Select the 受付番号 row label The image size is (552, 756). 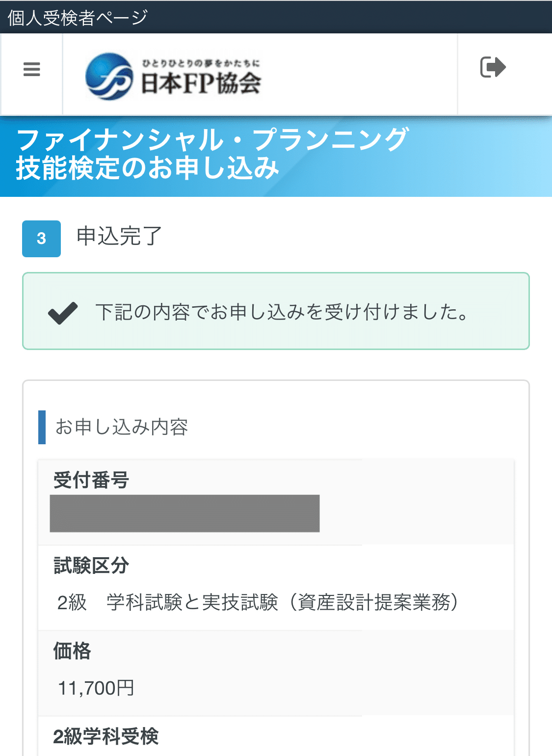pos(90,481)
